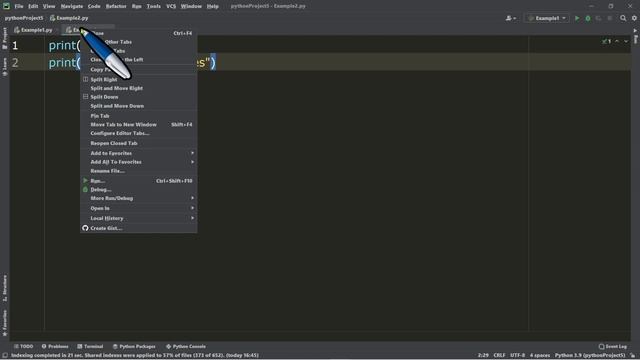The height and width of the screenshot is (360, 640).
Task: Open the Code menu
Action: pyautogui.click(x=94, y=6)
